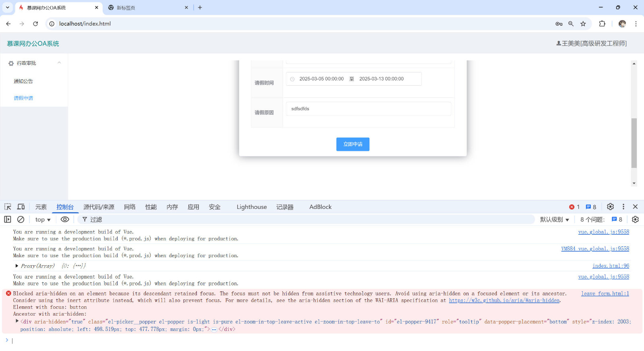Switch to the 新标签页 browser tab
This screenshot has width=644, height=351.
(148, 8)
